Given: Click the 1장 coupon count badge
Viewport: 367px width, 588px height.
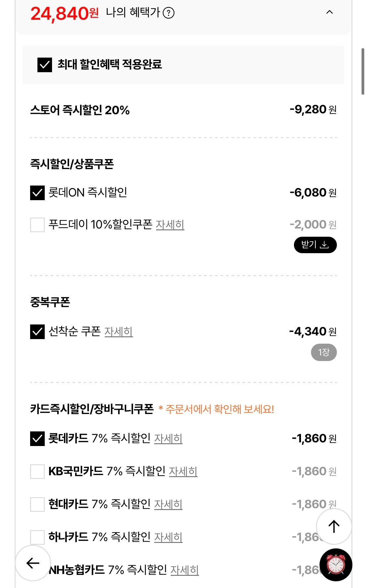Looking at the screenshot, I should tap(324, 352).
